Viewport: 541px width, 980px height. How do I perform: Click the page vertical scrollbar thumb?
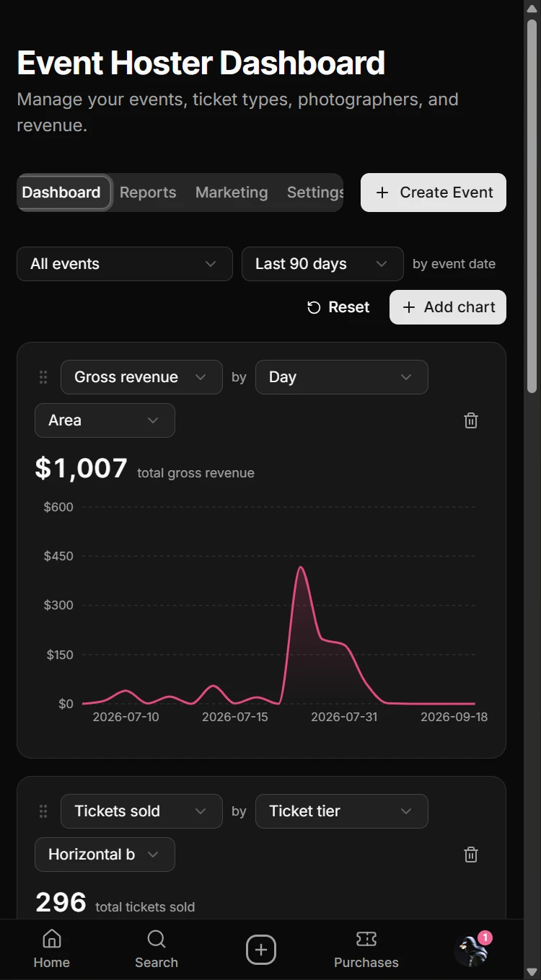click(x=532, y=206)
